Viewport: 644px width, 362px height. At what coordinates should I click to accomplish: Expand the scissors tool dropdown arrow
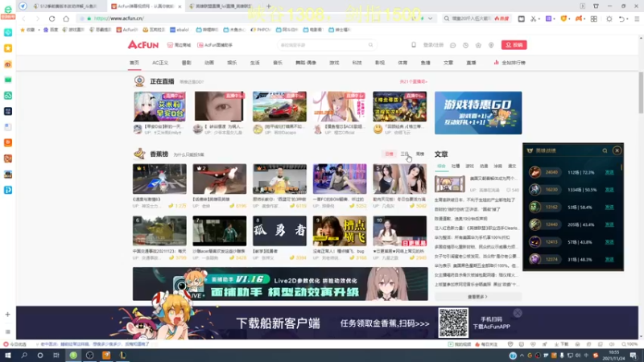[539, 19]
